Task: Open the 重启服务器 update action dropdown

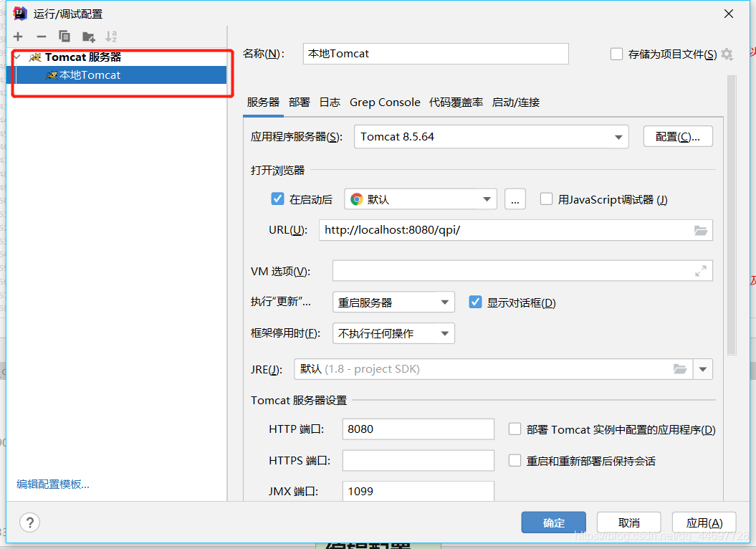Action: click(x=393, y=302)
